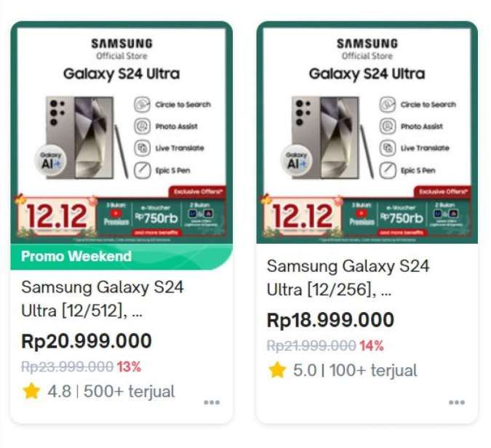Click Exclusive Offers tag on left image
Viewport: 491px width, 448px height.
198,191
